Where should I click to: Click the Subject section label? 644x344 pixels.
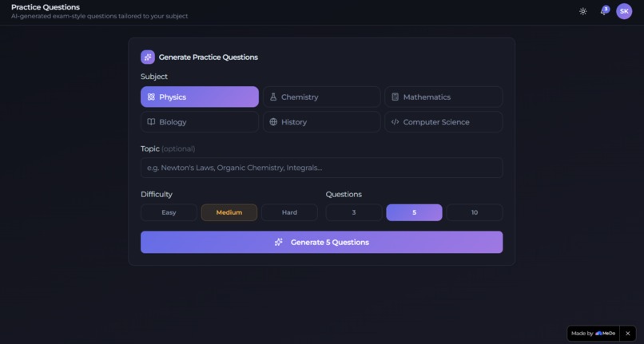coord(154,77)
